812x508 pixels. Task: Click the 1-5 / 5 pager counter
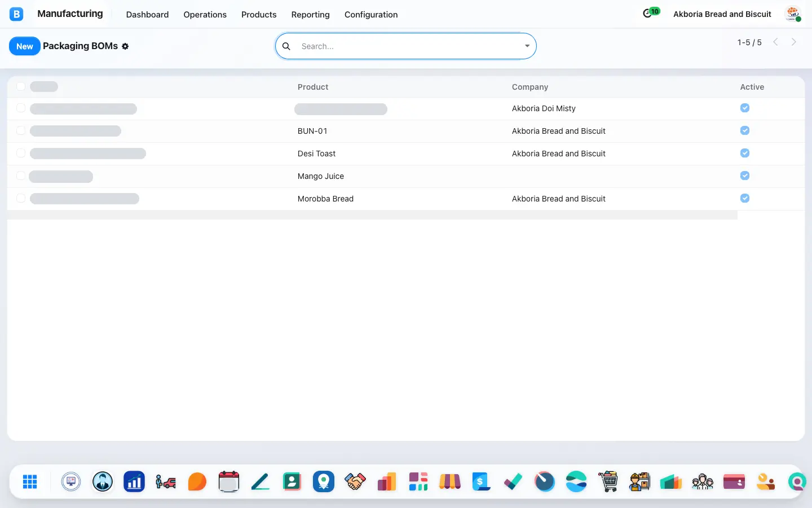click(x=749, y=42)
